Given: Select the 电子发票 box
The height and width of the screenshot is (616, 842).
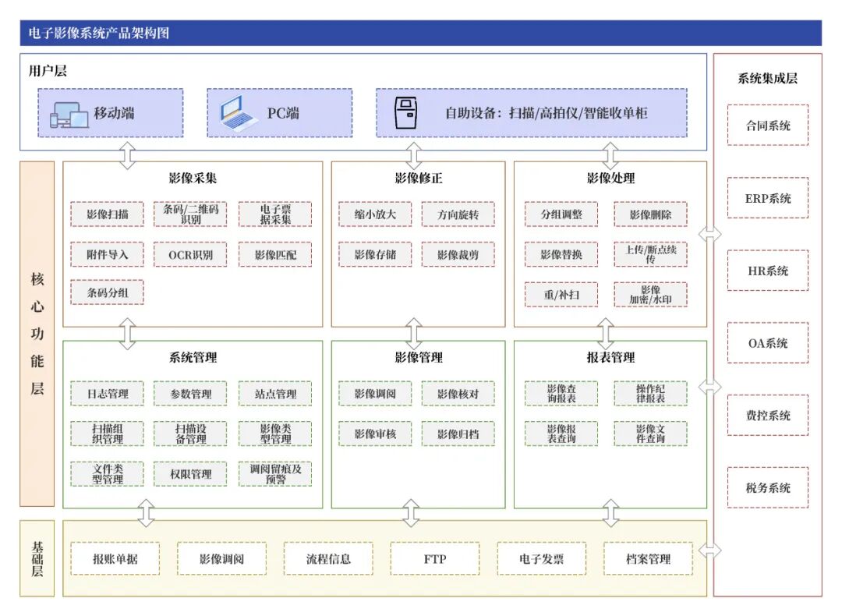Looking at the screenshot, I should pyautogui.click(x=542, y=559).
